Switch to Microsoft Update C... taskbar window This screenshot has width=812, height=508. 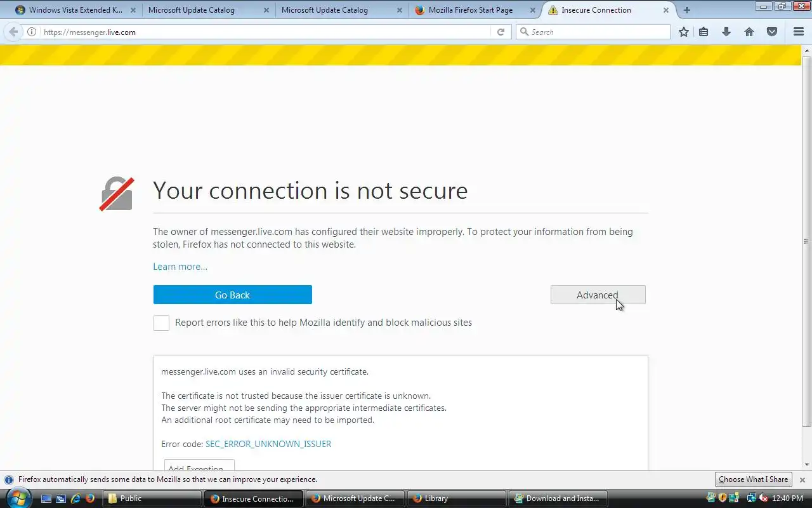(x=355, y=498)
